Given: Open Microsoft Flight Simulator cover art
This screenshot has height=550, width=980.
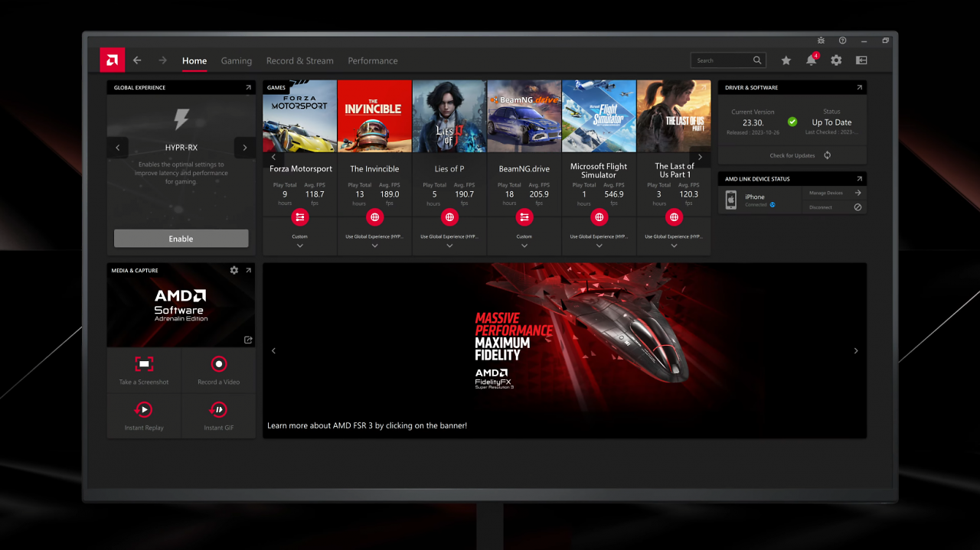Looking at the screenshot, I should [x=599, y=116].
